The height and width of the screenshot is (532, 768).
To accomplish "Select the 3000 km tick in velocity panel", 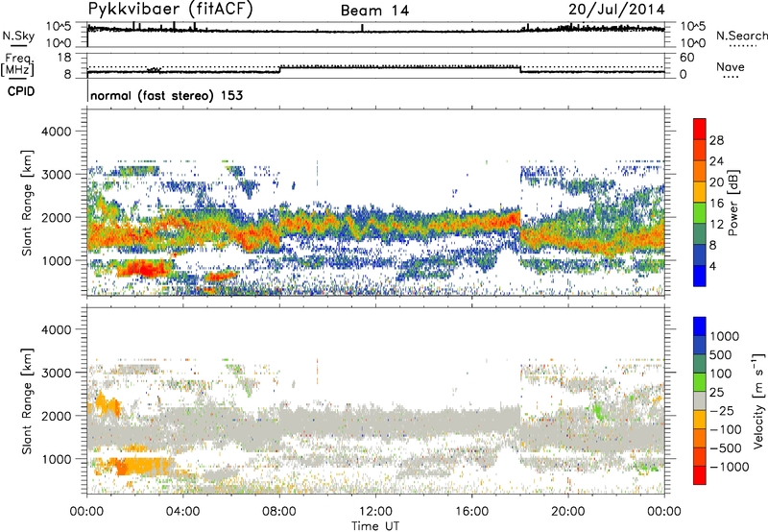I will [56, 373].
